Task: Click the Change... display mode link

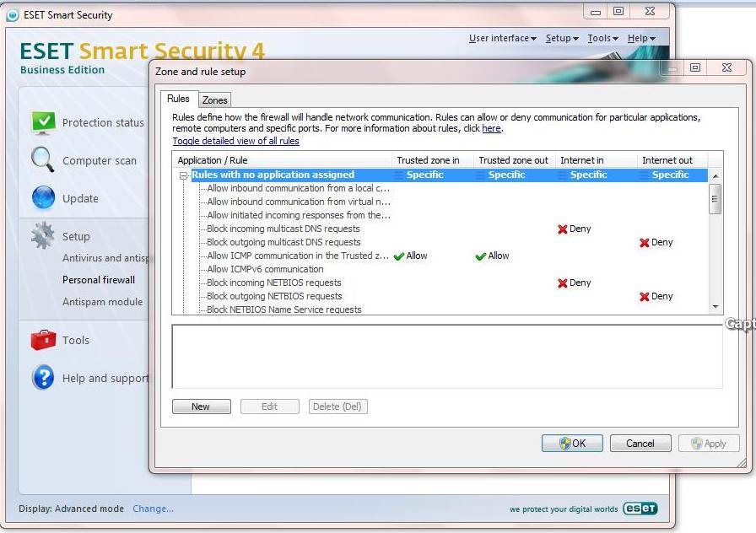Action: coord(153,509)
